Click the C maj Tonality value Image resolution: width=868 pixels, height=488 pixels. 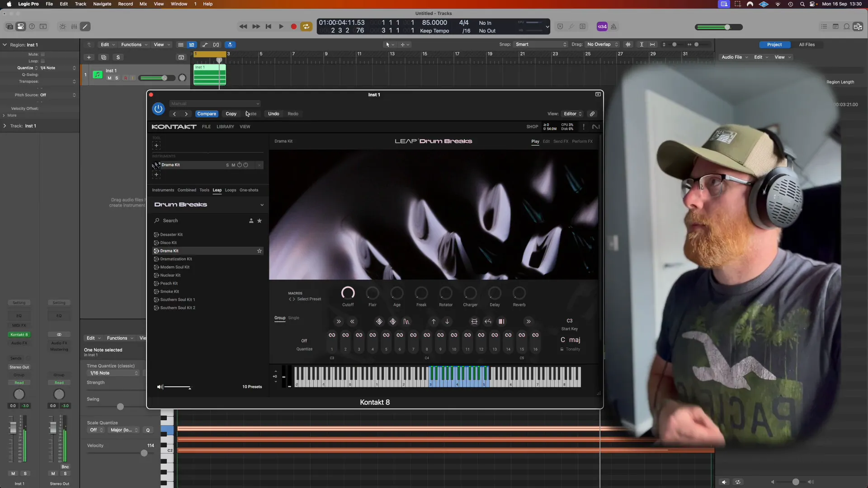(570, 340)
